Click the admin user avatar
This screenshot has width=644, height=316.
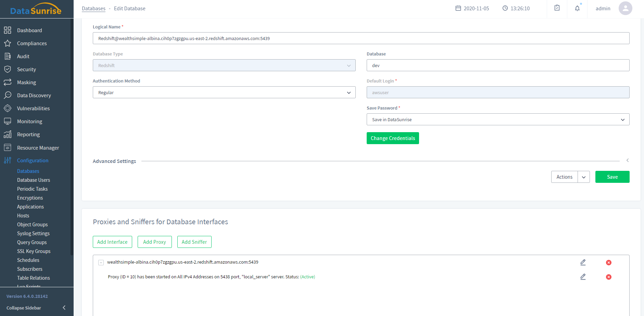tap(625, 9)
